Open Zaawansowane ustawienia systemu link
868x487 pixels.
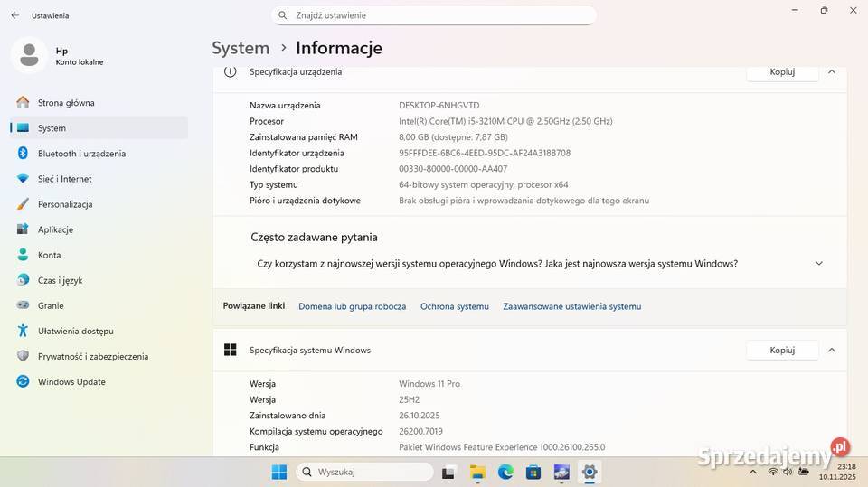tap(571, 306)
